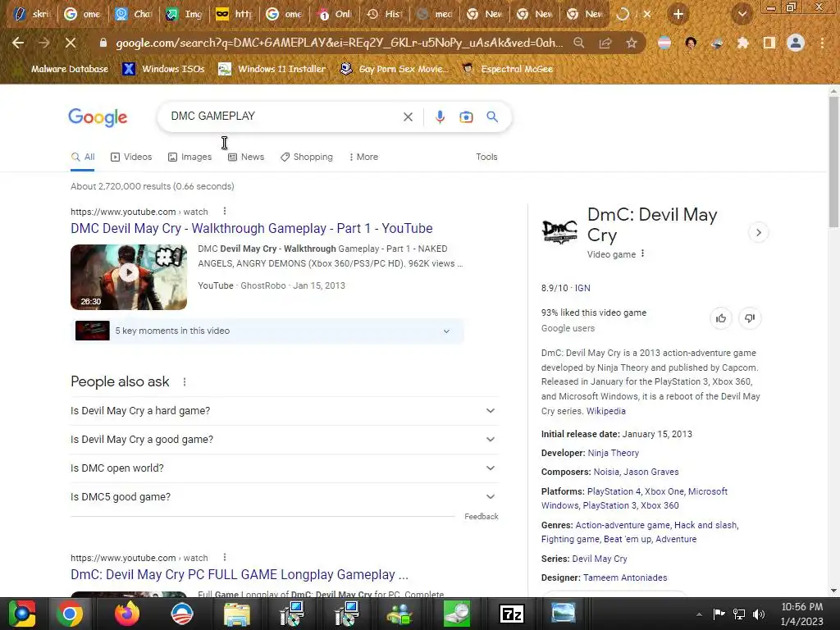Screen dimensions: 840x630
Task: Click the Google logo
Action: click(x=98, y=116)
